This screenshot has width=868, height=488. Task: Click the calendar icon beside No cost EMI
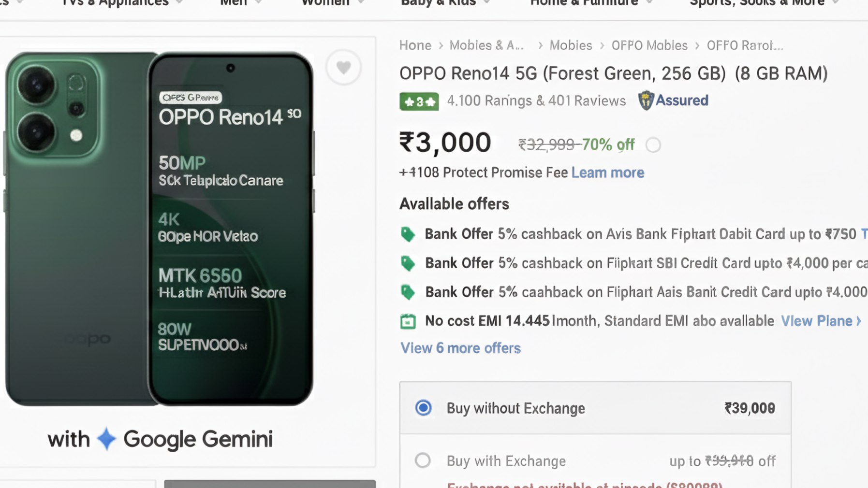point(408,321)
